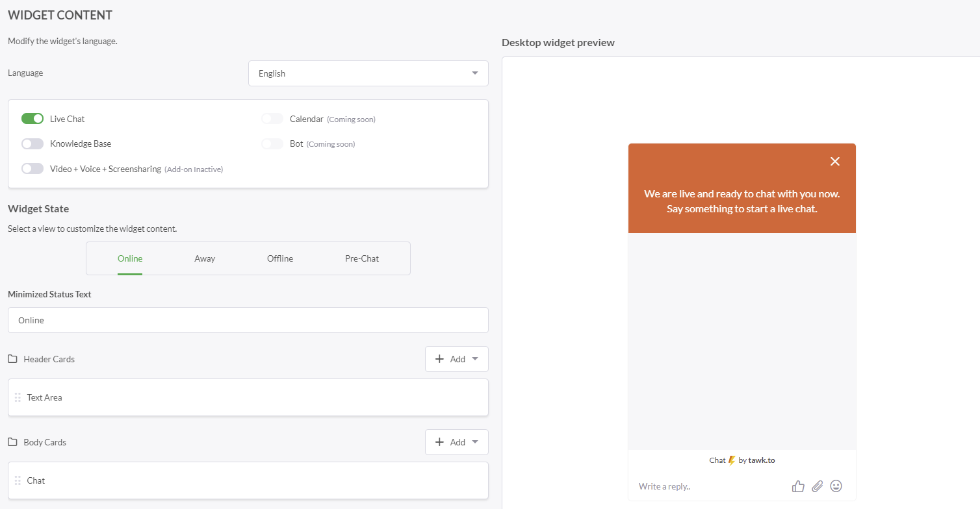Grab the drag handle on the Chat card

pos(18,480)
